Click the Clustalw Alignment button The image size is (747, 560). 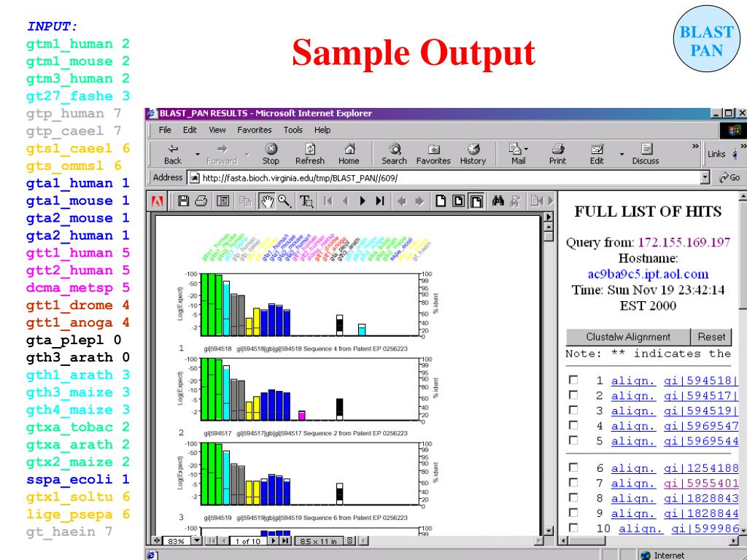click(x=628, y=337)
